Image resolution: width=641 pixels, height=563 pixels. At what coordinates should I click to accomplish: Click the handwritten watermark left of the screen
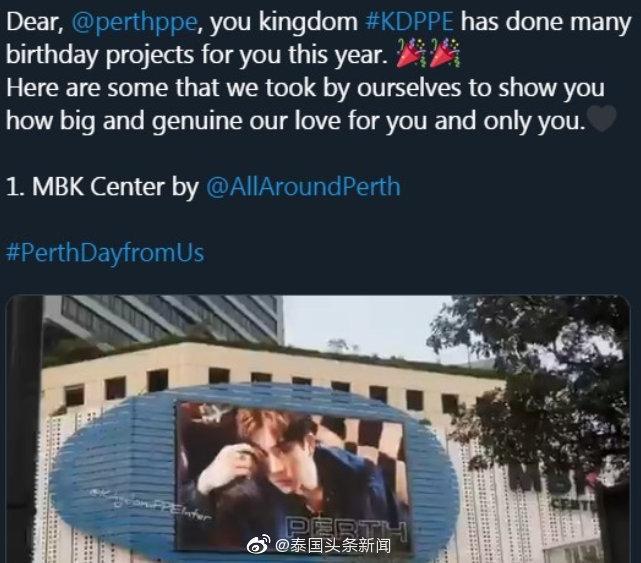tap(151, 506)
